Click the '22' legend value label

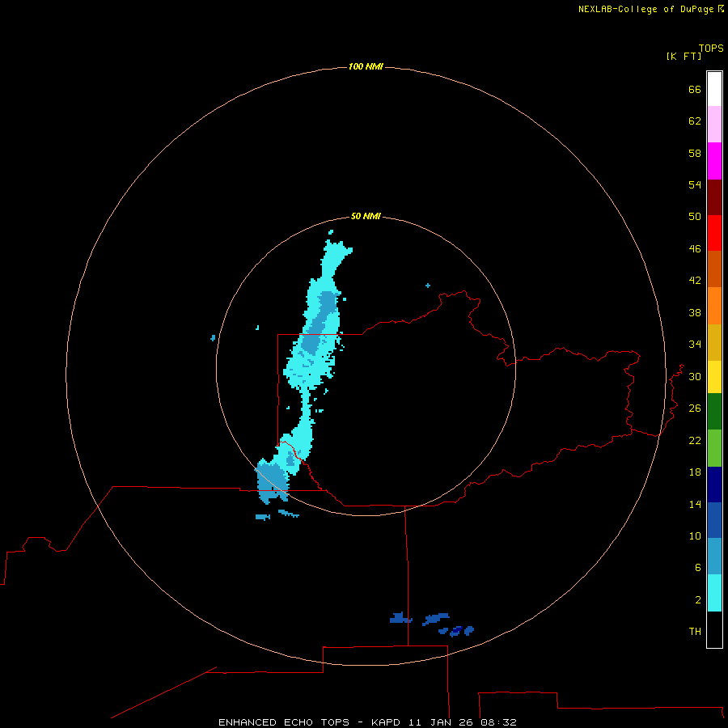pyautogui.click(x=695, y=440)
